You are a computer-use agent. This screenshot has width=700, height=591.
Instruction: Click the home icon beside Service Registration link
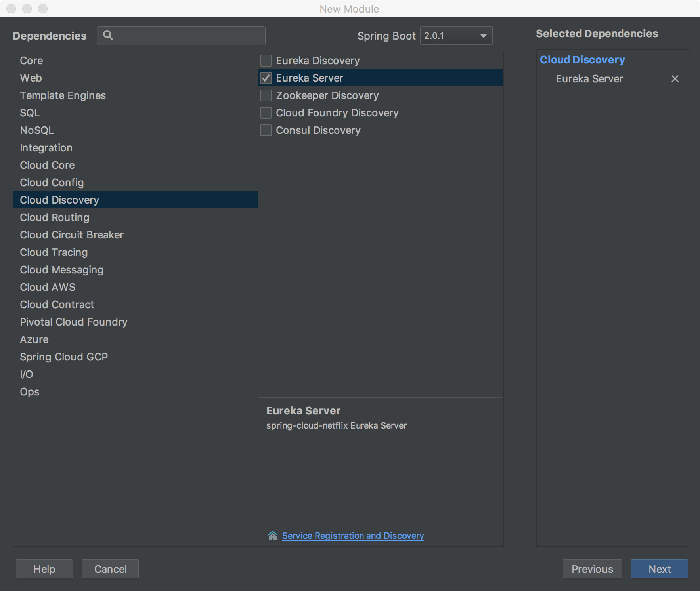pos(272,536)
